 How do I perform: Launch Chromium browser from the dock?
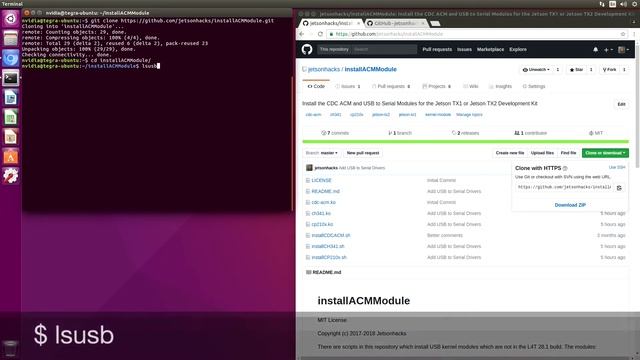11,58
